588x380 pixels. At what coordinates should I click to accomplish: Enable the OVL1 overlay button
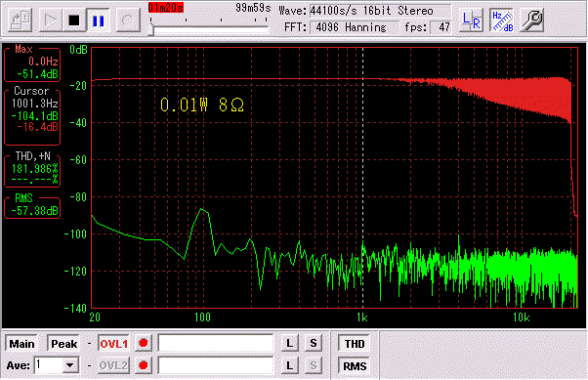(113, 343)
